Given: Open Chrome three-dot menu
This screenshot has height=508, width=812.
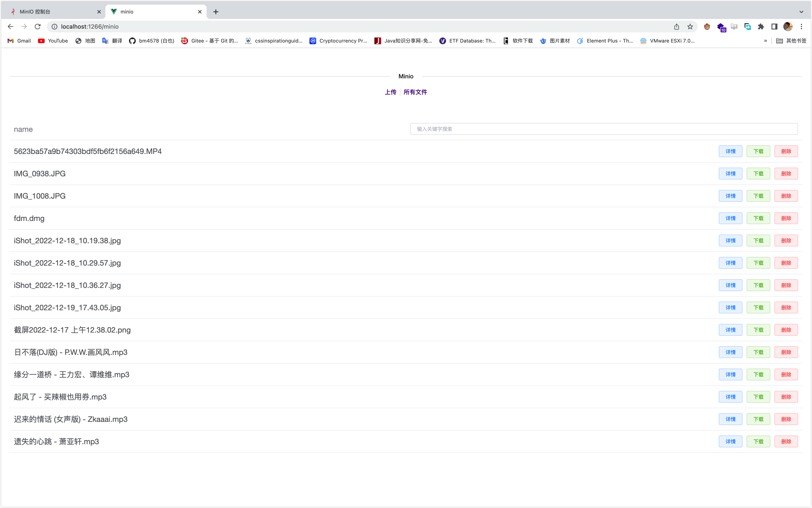Looking at the screenshot, I should [x=802, y=27].
